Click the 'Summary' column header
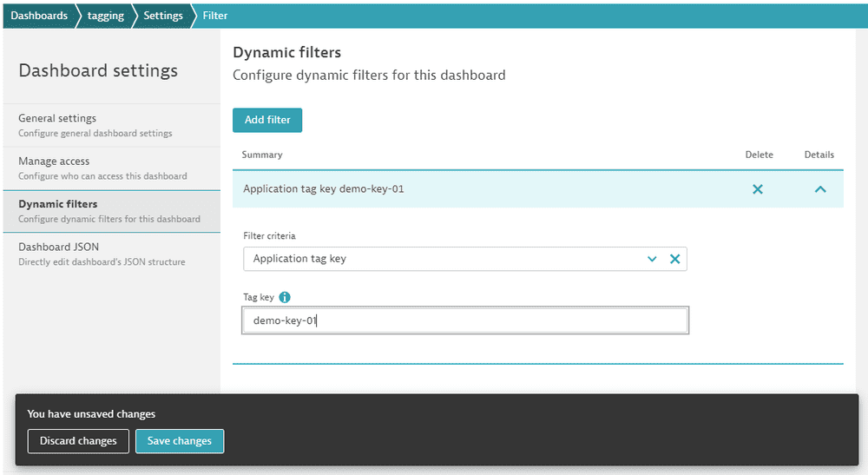868x475 pixels. coord(262,155)
